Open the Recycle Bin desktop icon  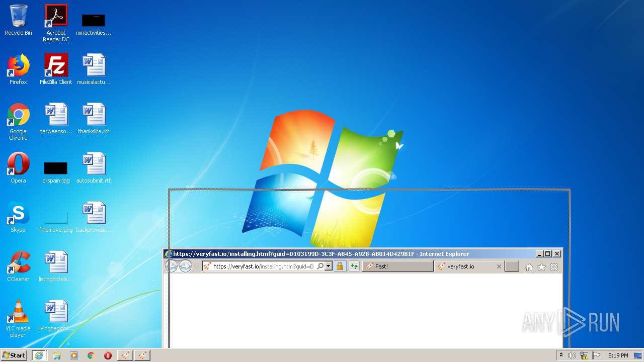click(x=18, y=20)
